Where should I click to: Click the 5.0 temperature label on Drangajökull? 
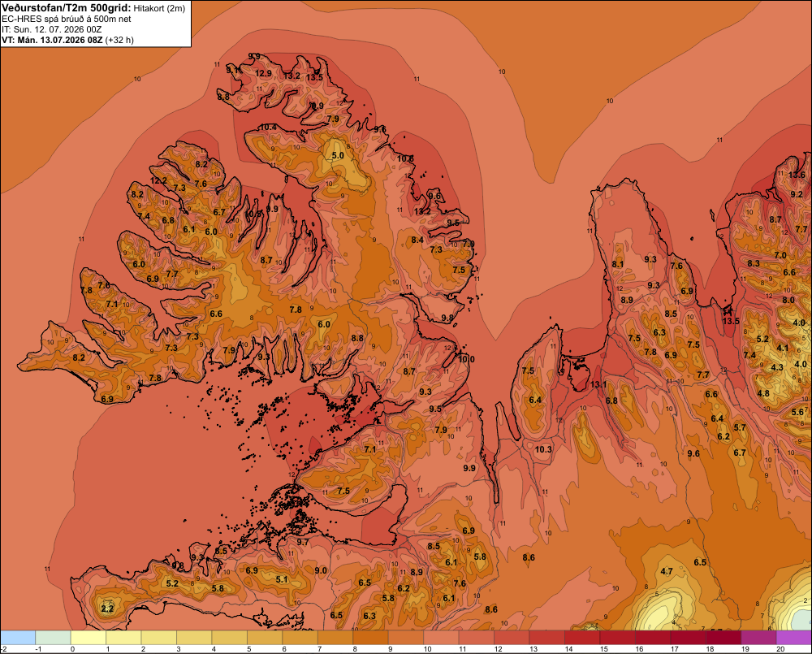point(338,155)
